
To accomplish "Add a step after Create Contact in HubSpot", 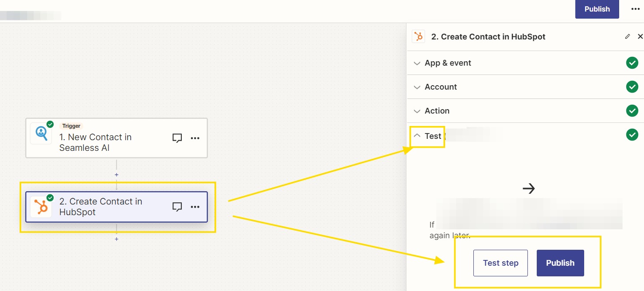I will click(x=117, y=239).
